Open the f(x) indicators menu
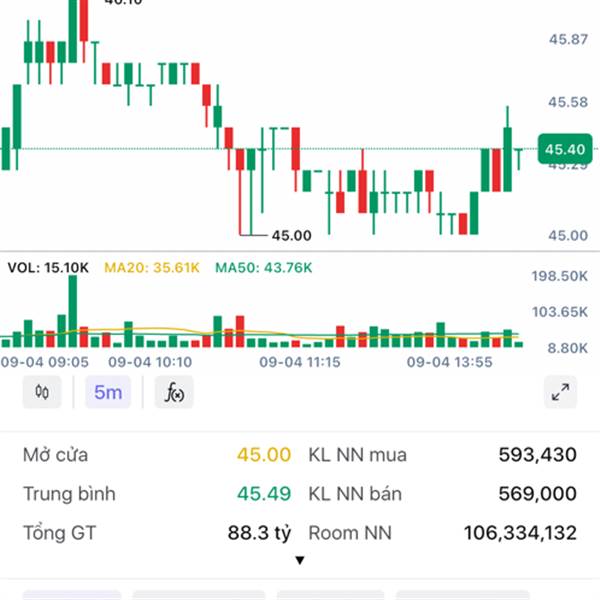Viewport: 600px width, 600px height. pos(174,392)
